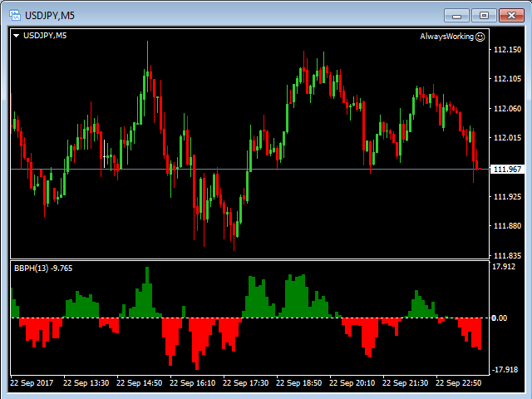Expand the USDJPY,M5 chart dropdown triangle
532x399 pixels.
coord(17,36)
